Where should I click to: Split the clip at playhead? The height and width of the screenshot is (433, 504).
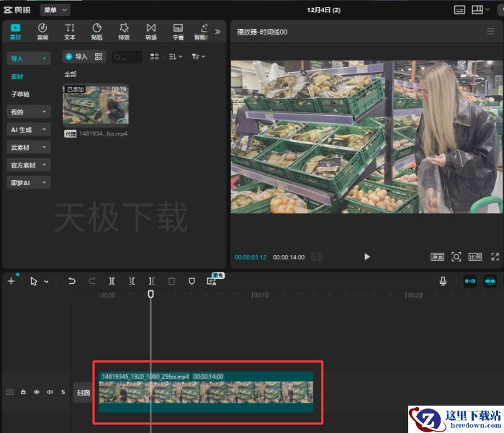[x=112, y=281]
